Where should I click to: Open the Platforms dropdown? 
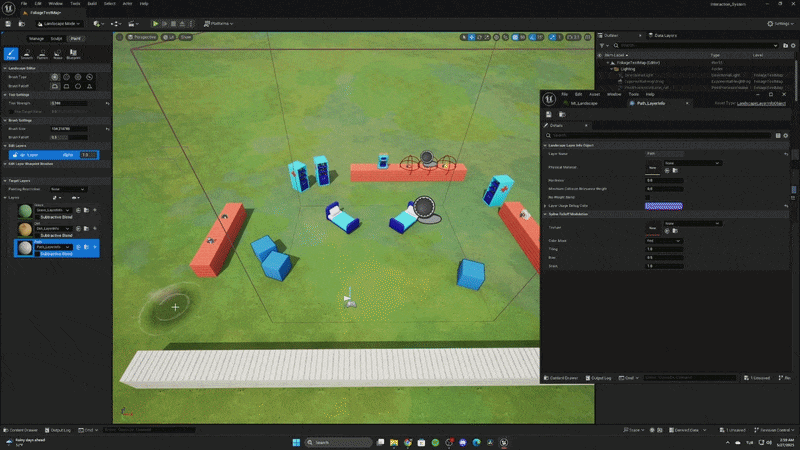click(218, 23)
